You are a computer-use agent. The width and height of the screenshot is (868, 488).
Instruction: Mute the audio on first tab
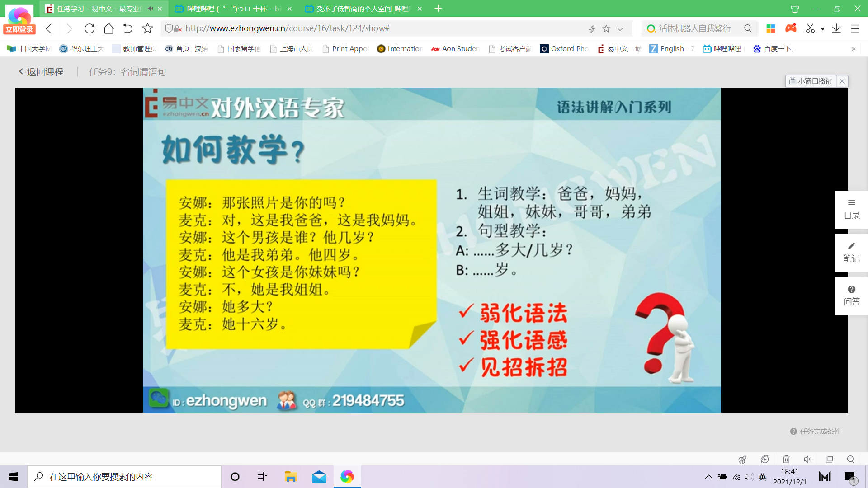(151, 9)
